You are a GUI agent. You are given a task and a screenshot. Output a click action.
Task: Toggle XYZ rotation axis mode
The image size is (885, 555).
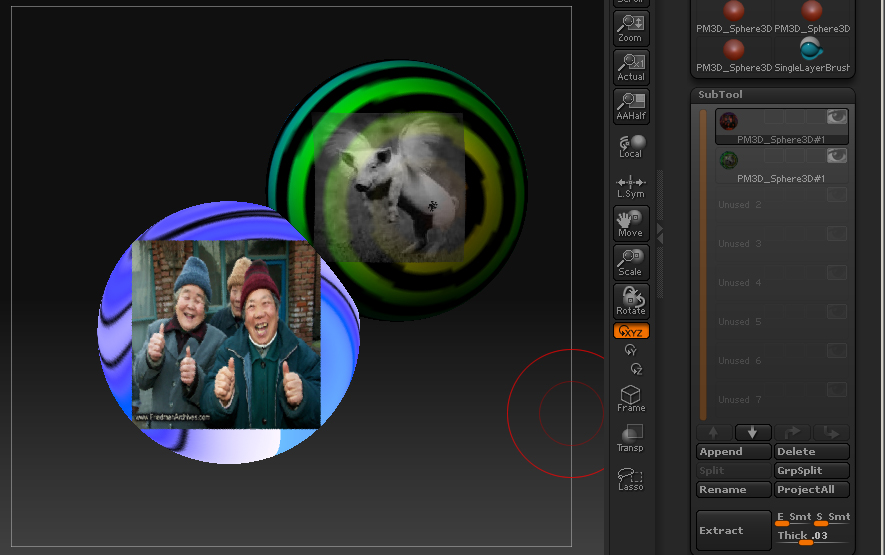(631, 331)
